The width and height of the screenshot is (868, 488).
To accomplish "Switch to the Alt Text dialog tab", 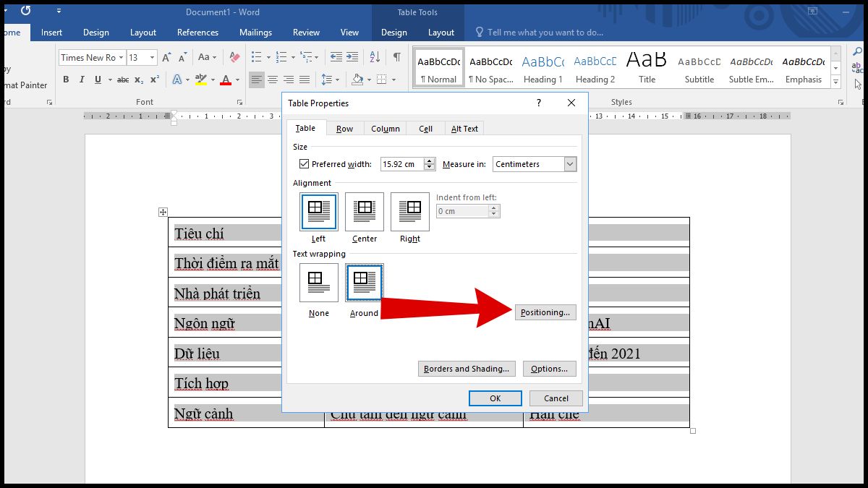I will point(464,129).
